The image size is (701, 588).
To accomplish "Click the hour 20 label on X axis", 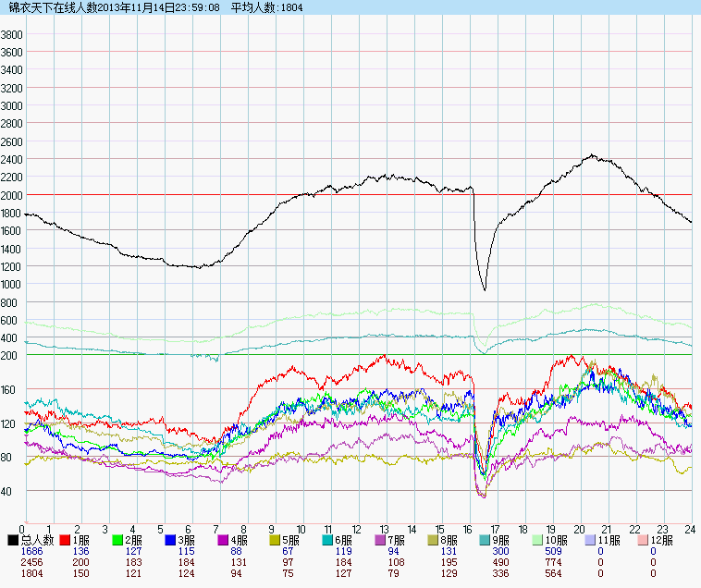I will pyautogui.click(x=579, y=529).
